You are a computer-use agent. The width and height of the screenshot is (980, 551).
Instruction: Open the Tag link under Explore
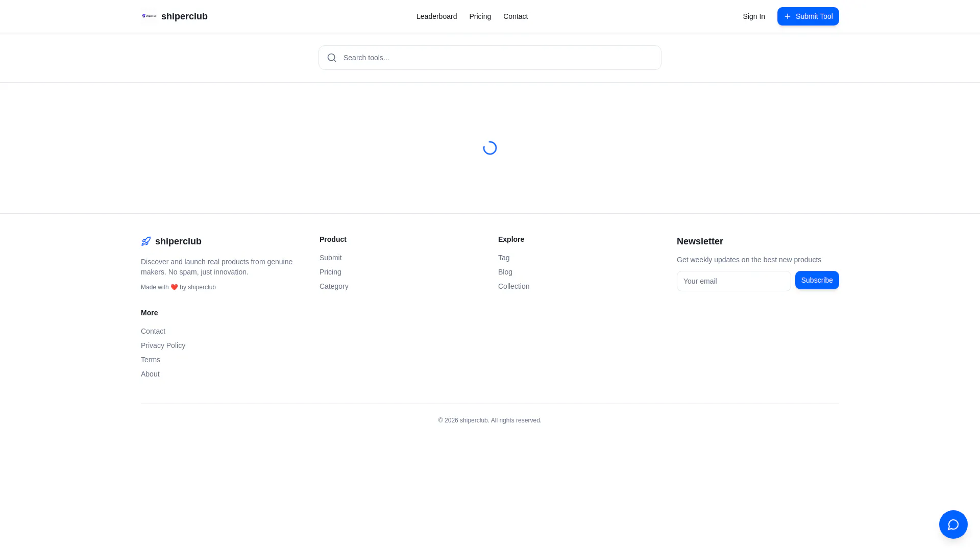(x=504, y=258)
